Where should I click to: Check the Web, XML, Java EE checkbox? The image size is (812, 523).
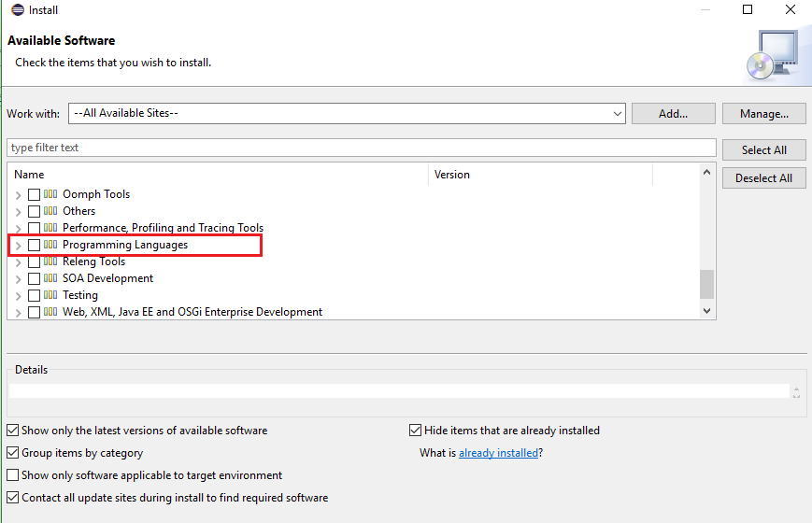[34, 312]
